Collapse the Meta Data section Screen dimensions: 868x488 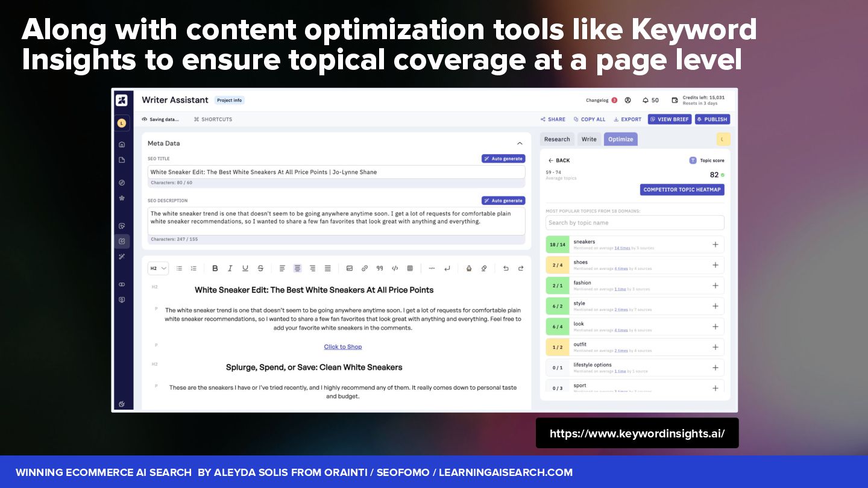coord(520,143)
